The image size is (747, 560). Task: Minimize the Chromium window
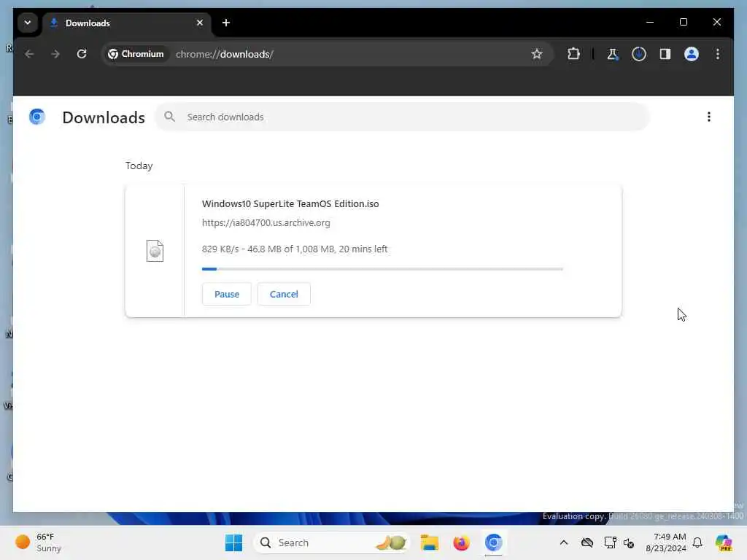click(x=650, y=22)
